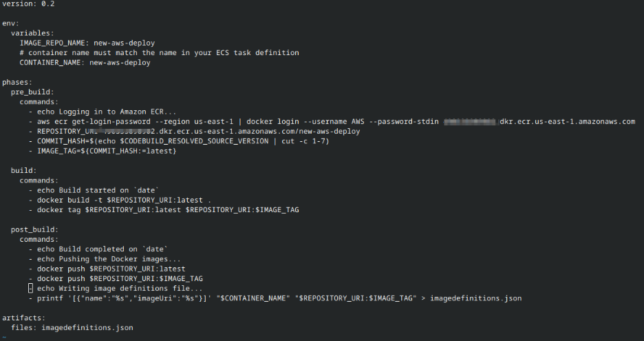Select the CONTAINER_NAME variable line

pos(85,63)
